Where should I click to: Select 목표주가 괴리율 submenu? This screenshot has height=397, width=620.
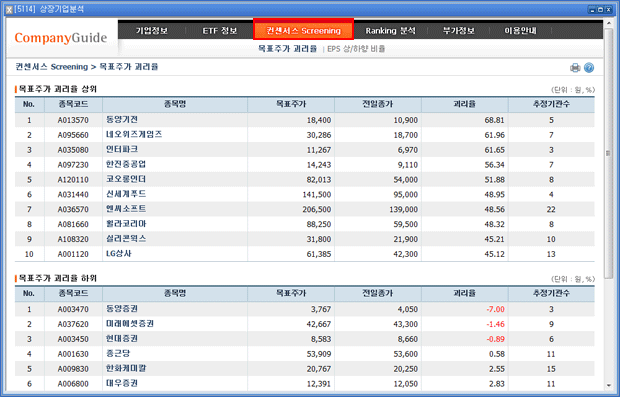[287, 49]
